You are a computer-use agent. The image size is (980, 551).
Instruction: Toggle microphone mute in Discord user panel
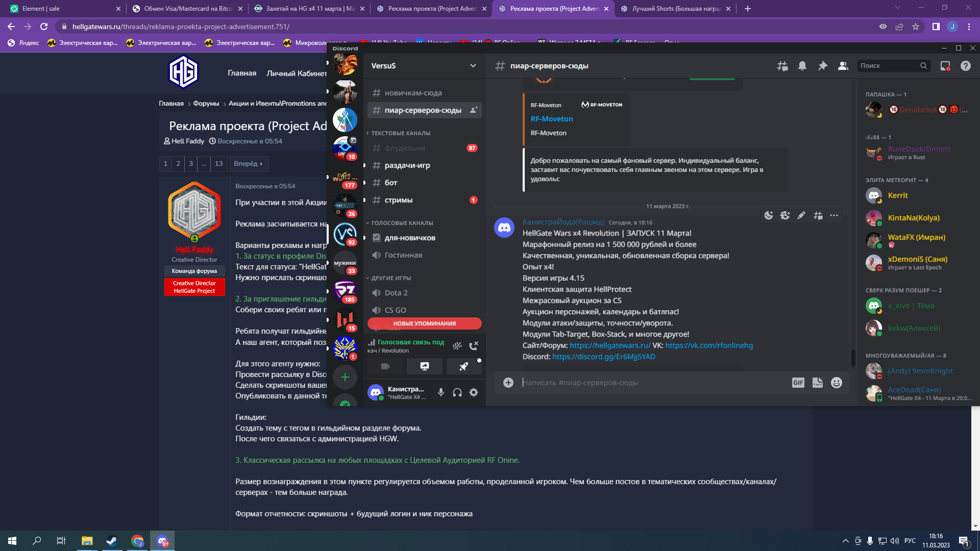point(441,392)
